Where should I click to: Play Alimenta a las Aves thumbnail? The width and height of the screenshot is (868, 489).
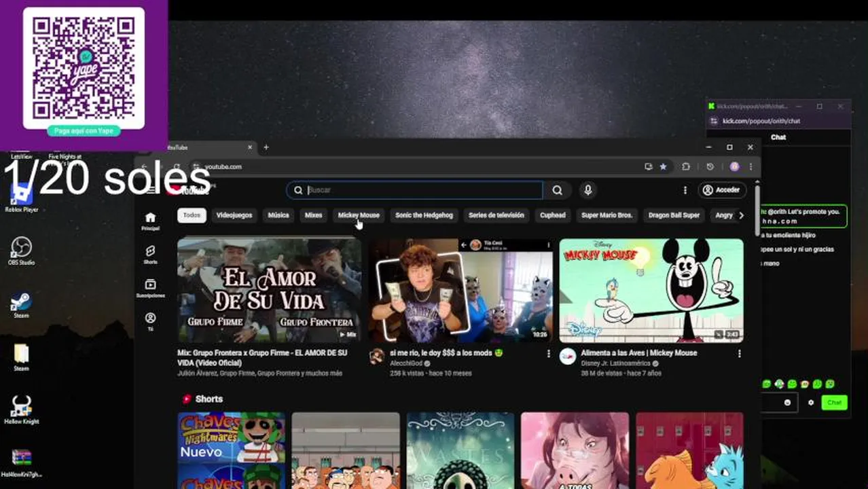click(651, 290)
